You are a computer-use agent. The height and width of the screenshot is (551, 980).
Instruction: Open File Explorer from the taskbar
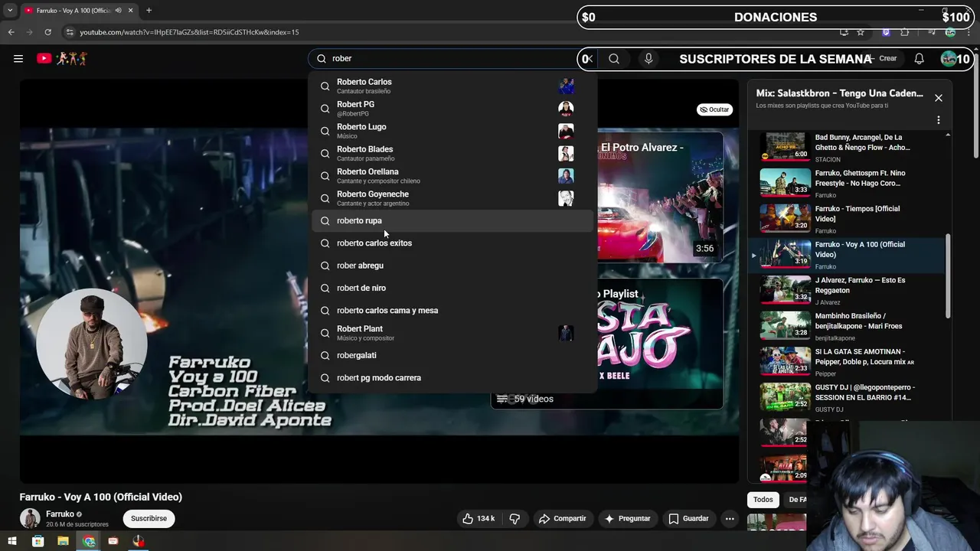(x=63, y=541)
